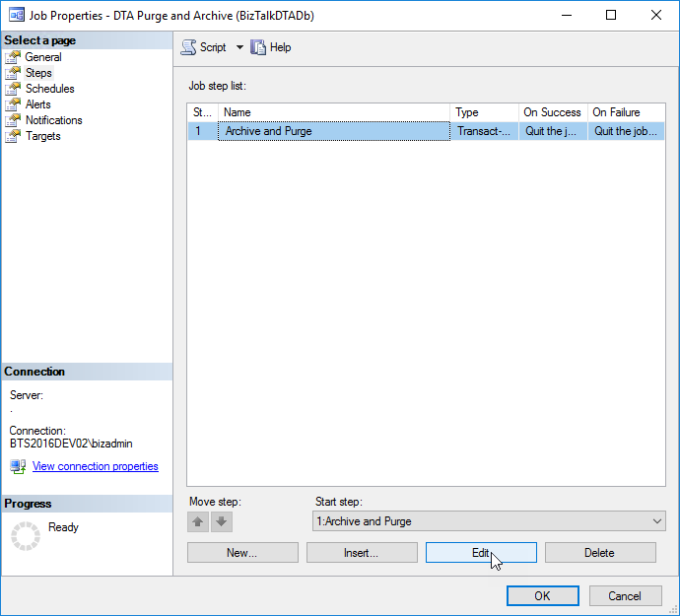Close the Job Properties window
The image size is (680, 616).
(x=656, y=15)
